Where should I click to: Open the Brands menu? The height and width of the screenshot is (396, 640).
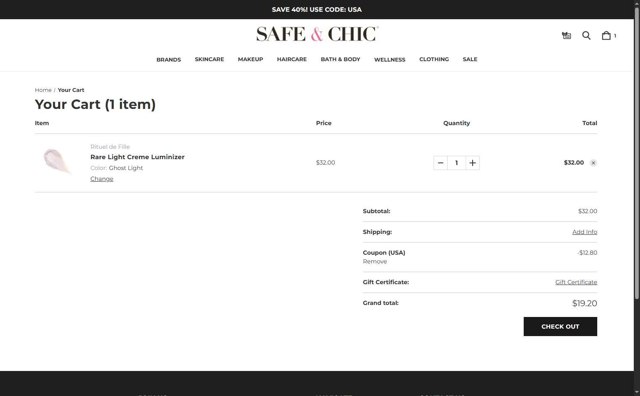click(169, 60)
